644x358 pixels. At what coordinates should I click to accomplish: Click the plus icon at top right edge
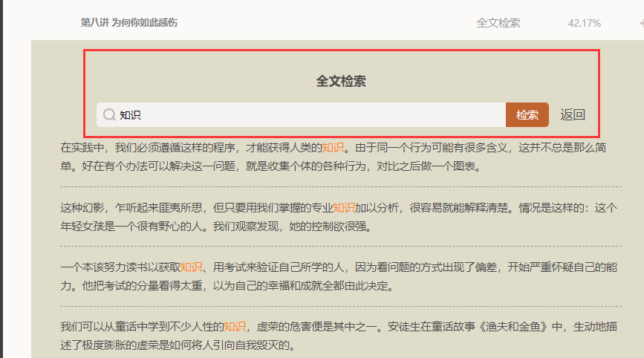pos(640,23)
